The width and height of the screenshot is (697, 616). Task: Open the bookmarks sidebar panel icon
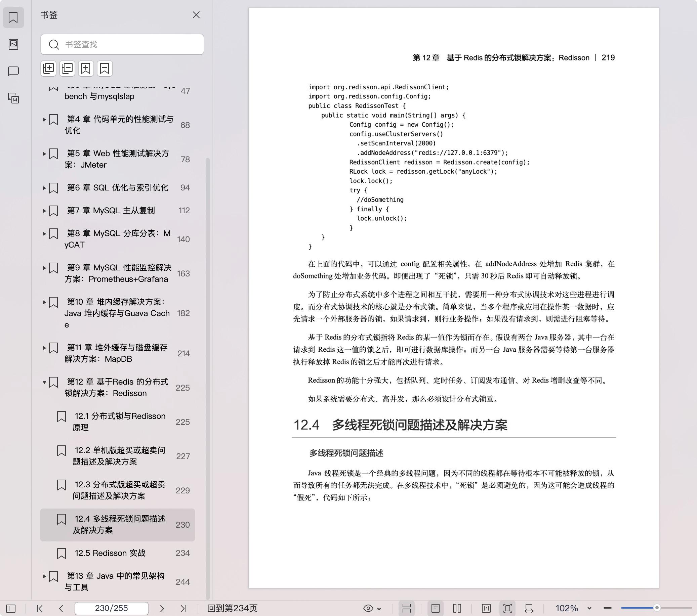point(13,17)
